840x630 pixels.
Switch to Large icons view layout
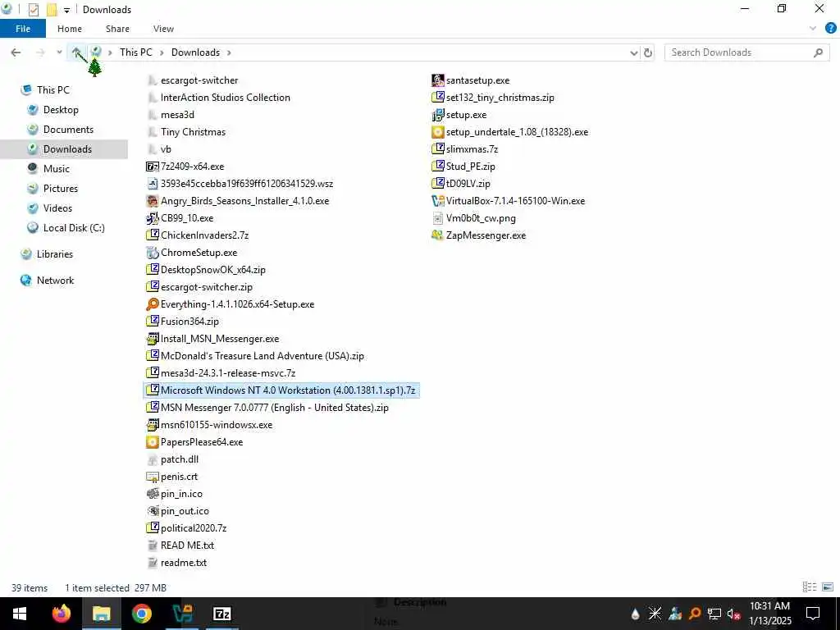[x=828, y=587]
